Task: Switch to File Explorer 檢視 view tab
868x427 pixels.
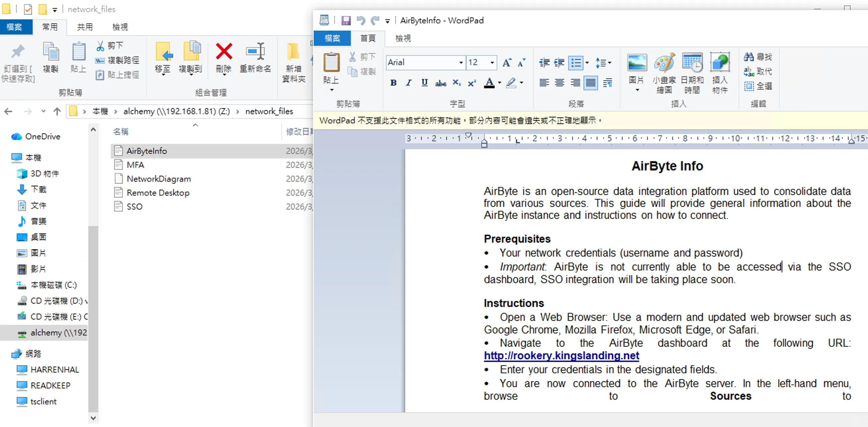Action: (x=120, y=27)
